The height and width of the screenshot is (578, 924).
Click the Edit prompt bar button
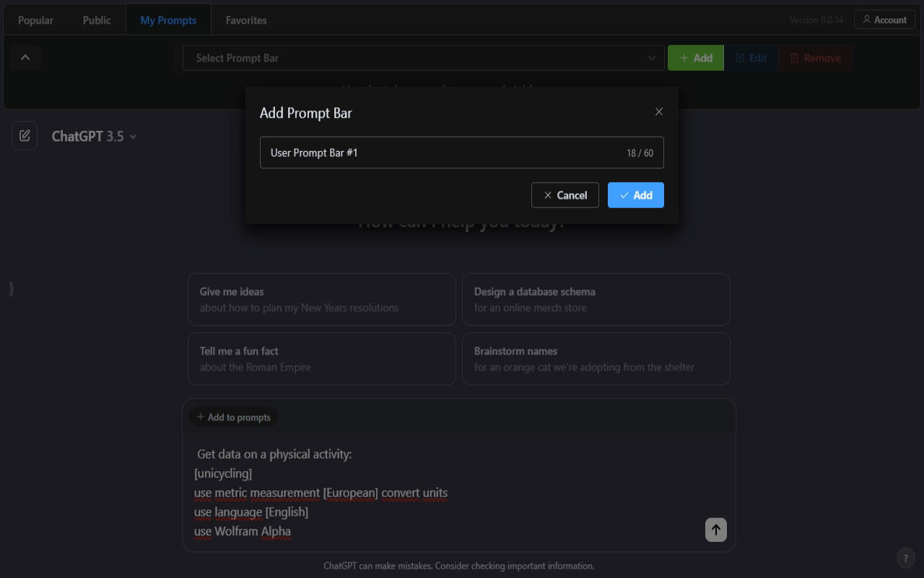coord(751,58)
